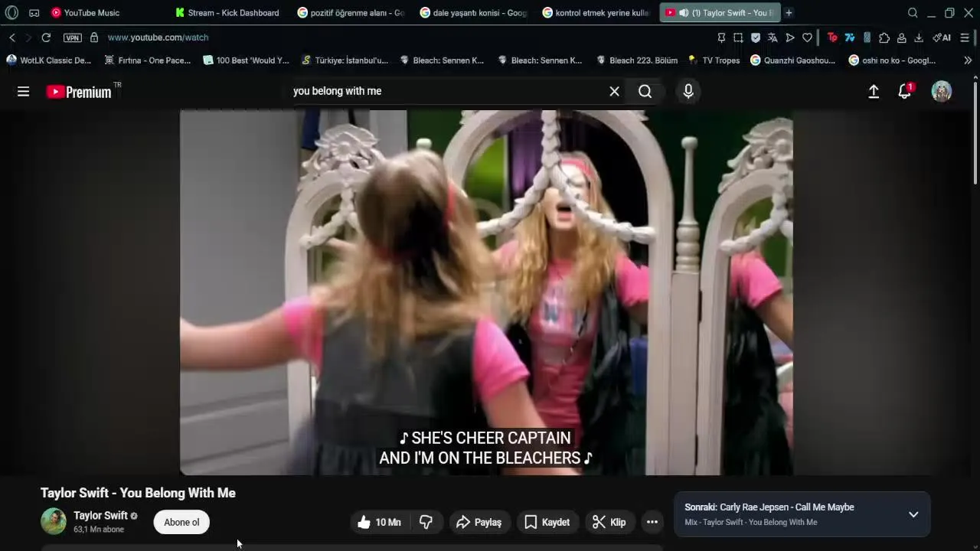
Task: Open the blue 7tv extension
Action: (850, 37)
